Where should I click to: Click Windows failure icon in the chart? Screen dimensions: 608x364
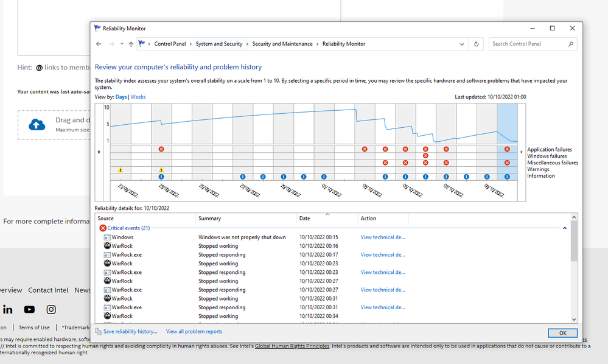426,156
